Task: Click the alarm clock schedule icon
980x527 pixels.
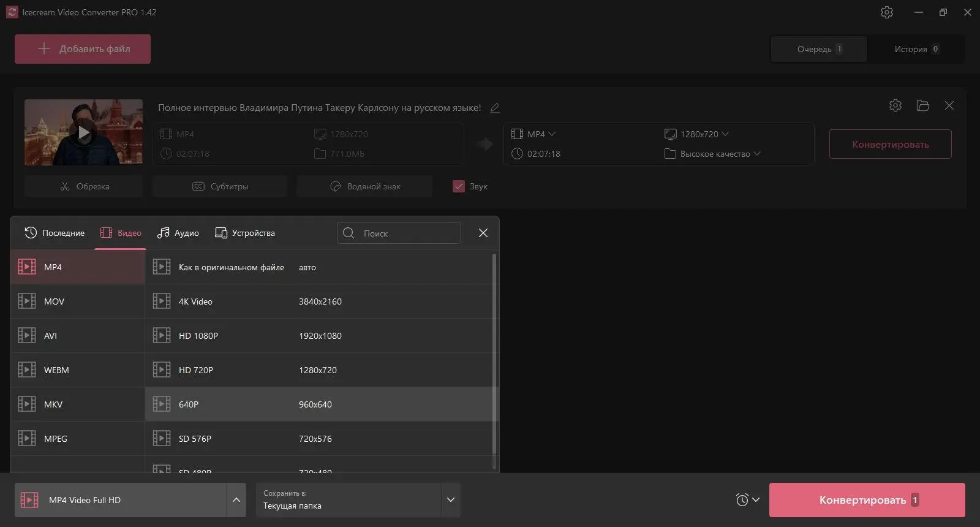Action: tap(742, 500)
